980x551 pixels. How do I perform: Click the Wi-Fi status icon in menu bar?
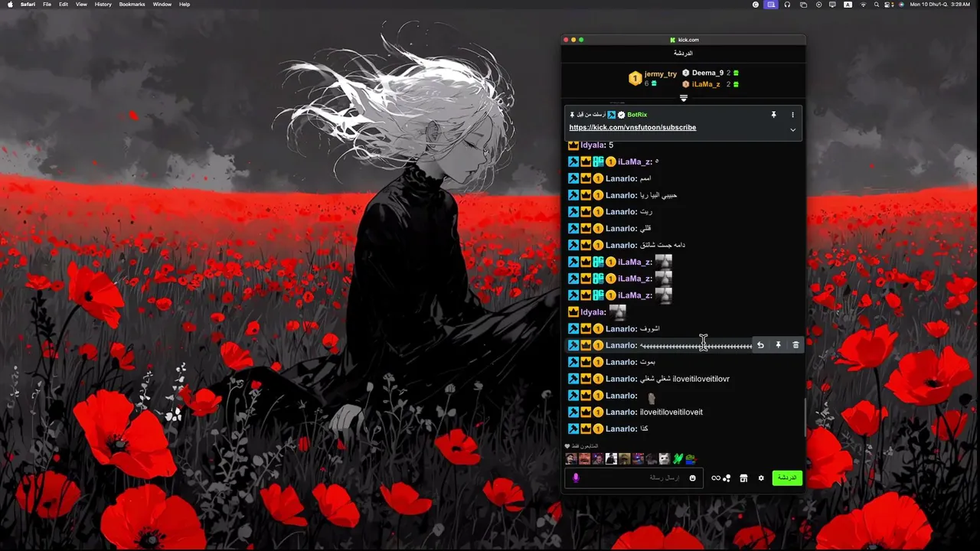click(x=863, y=5)
